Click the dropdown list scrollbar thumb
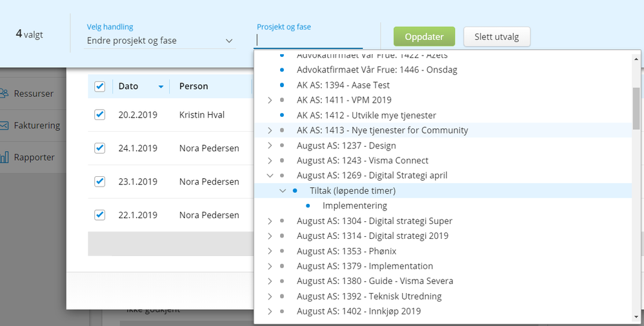 636,108
